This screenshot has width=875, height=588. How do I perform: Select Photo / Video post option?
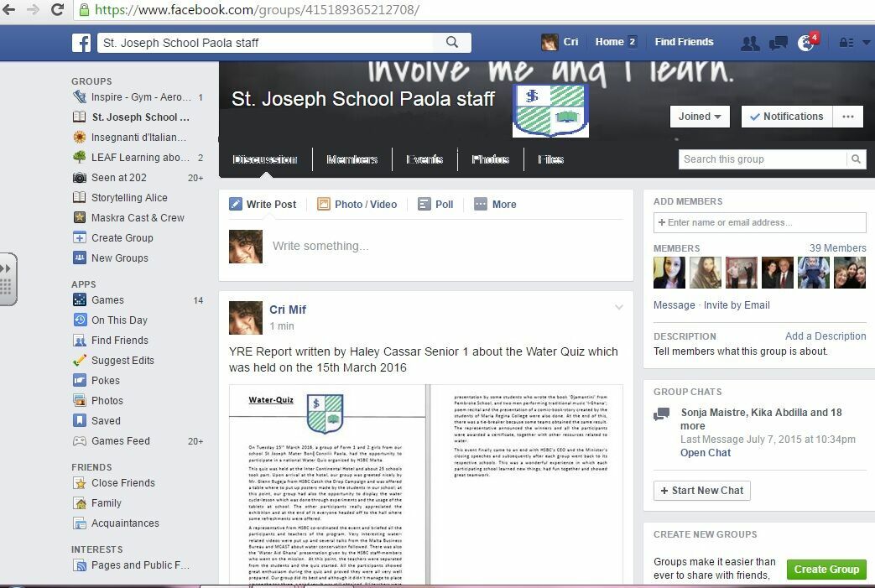(357, 204)
